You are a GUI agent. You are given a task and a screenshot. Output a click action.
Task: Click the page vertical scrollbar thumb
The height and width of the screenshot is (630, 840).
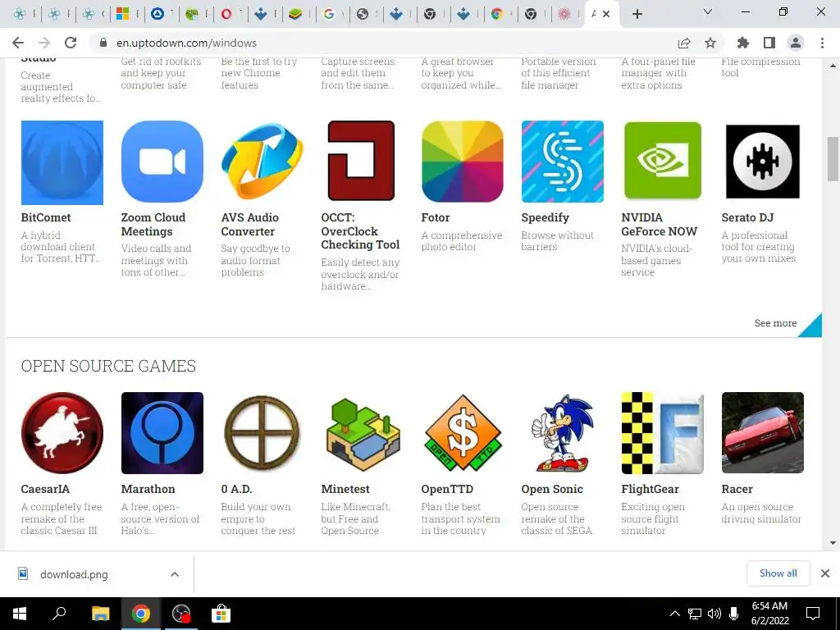pyautogui.click(x=833, y=159)
